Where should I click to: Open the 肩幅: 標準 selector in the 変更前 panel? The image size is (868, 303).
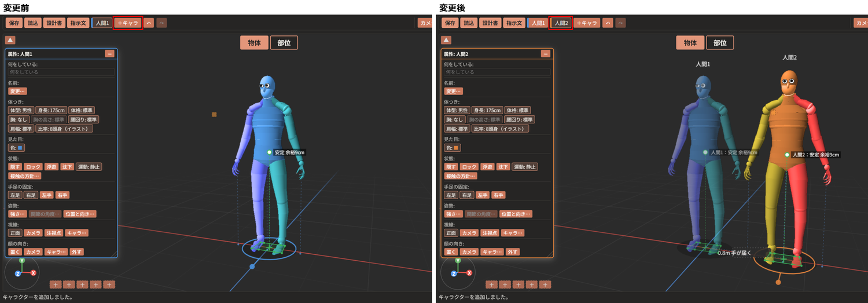[x=21, y=129]
